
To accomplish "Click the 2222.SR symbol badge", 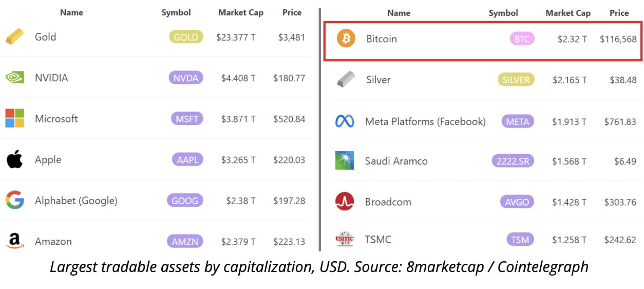I will [x=513, y=161].
